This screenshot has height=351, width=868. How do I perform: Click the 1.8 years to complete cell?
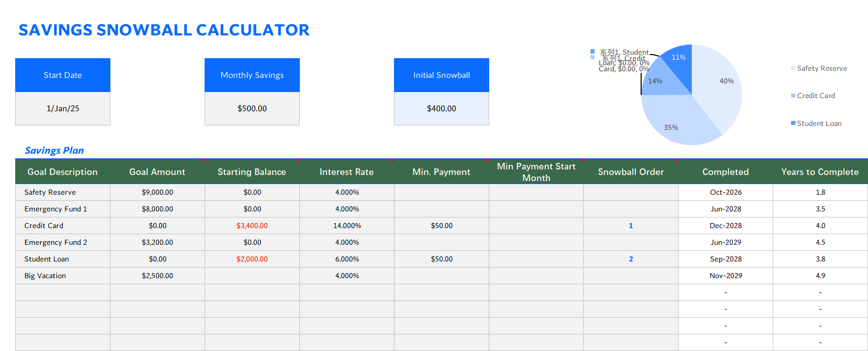click(820, 192)
